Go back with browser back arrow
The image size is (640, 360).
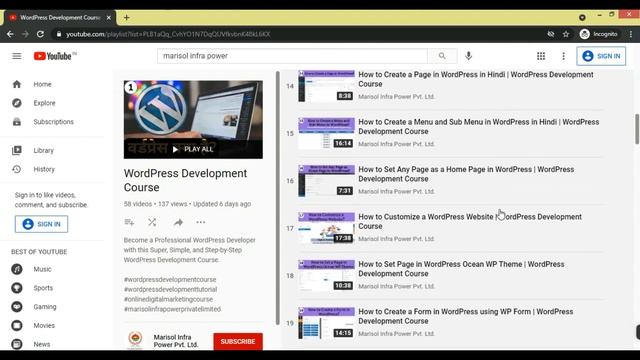pos(10,34)
